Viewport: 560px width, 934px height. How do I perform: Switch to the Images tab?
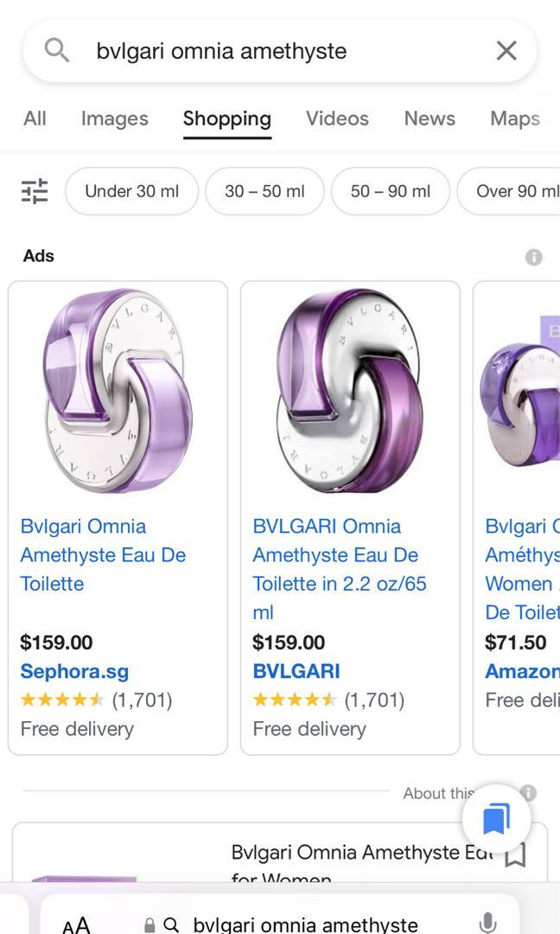(114, 118)
